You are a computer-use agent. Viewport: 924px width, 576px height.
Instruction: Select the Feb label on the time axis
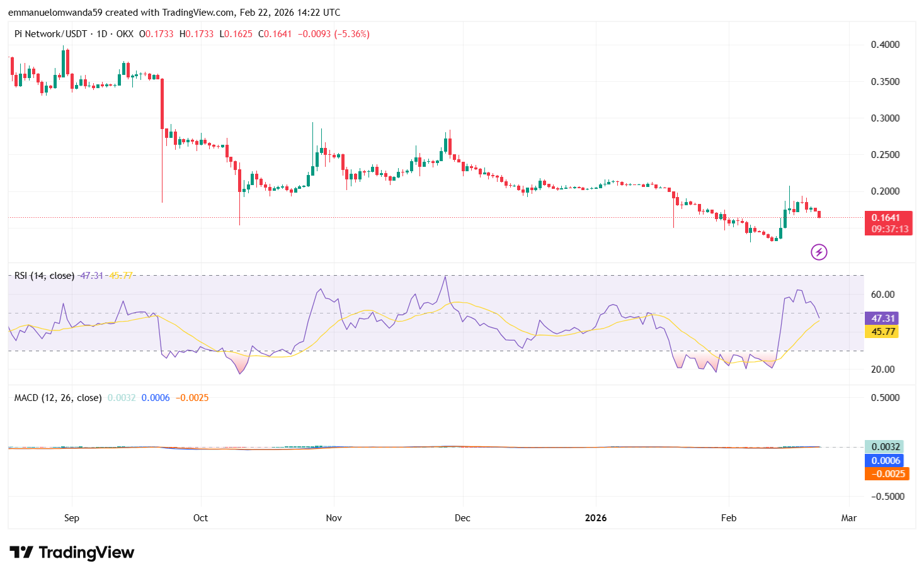point(729,517)
